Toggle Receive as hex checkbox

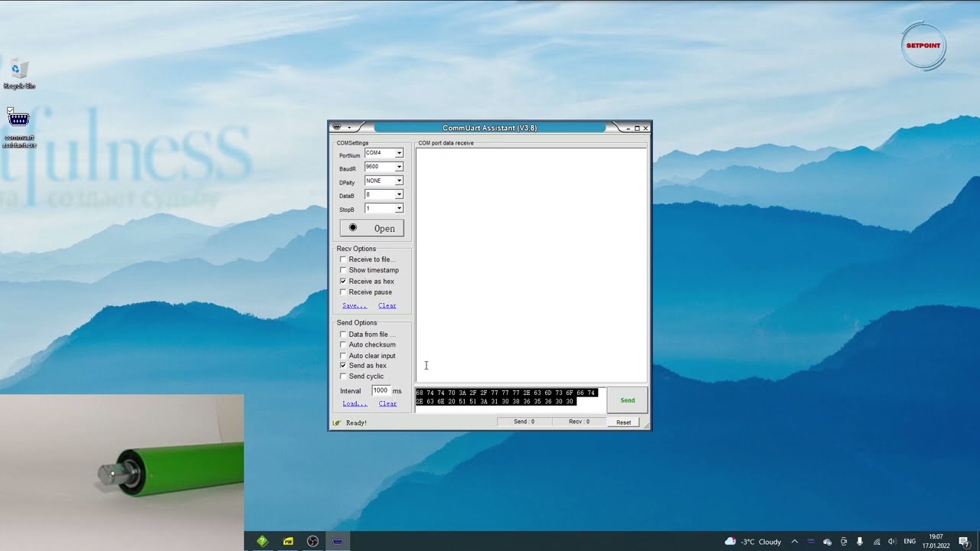pos(343,281)
